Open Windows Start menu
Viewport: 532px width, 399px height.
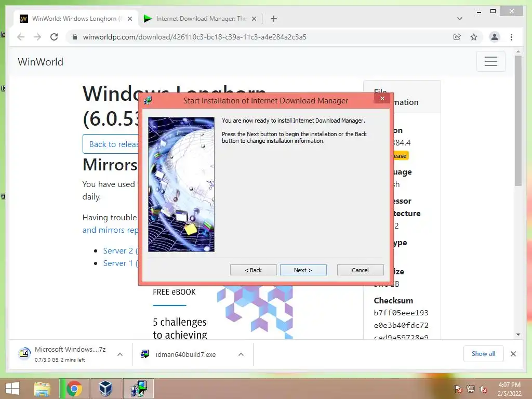(12, 389)
